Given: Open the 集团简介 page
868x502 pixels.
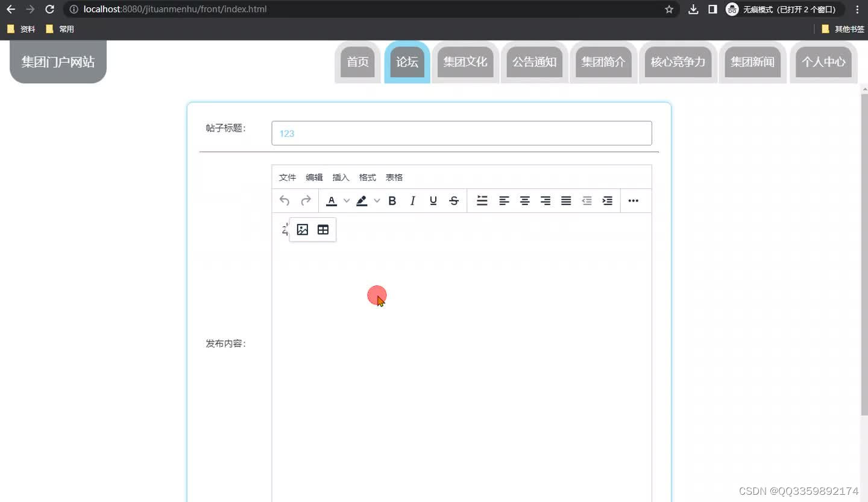Looking at the screenshot, I should (x=603, y=62).
